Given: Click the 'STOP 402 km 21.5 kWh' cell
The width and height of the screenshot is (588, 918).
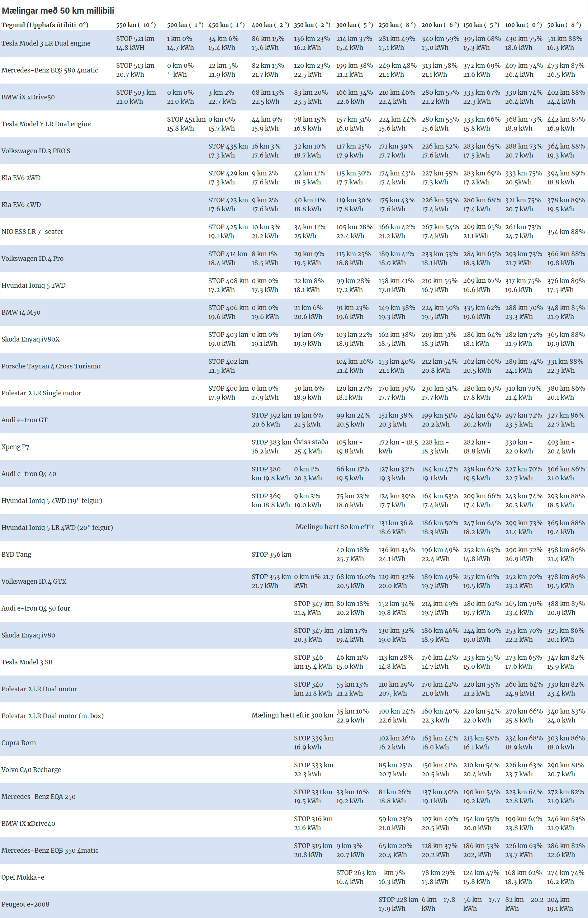Looking at the screenshot, I should [228, 366].
